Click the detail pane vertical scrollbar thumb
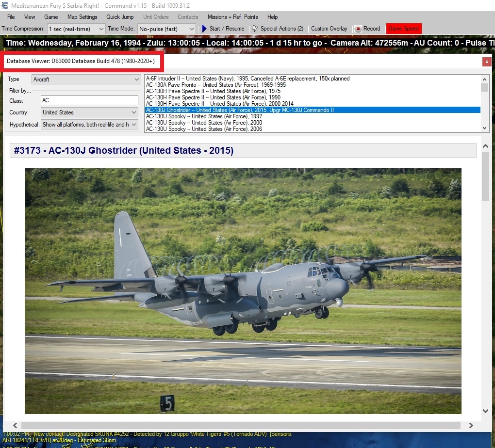 pos(485,176)
